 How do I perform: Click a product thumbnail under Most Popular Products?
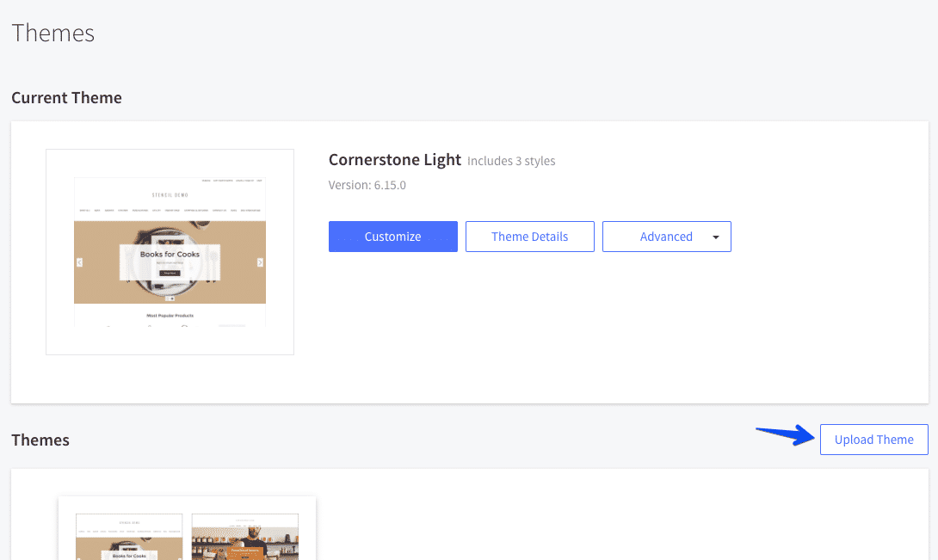(x=149, y=326)
